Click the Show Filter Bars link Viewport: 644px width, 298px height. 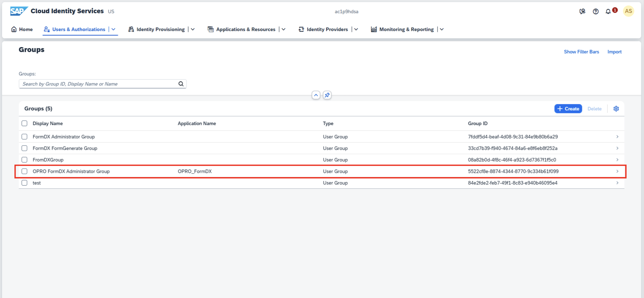[x=581, y=52]
